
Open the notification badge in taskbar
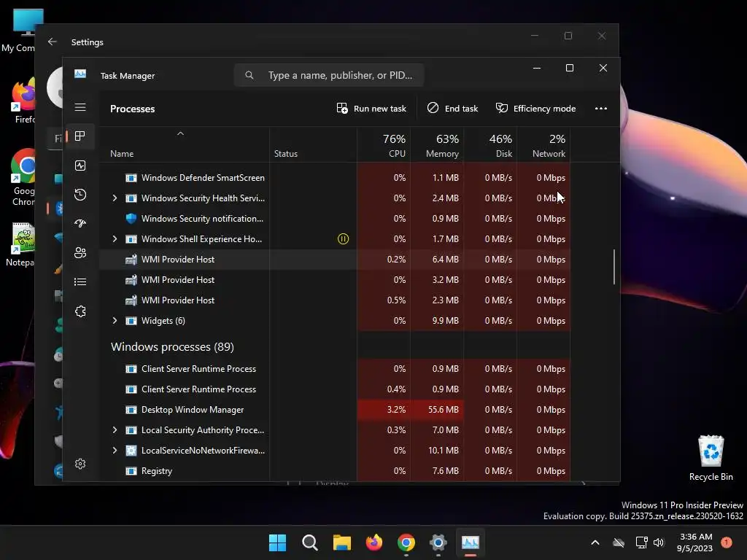click(x=727, y=542)
